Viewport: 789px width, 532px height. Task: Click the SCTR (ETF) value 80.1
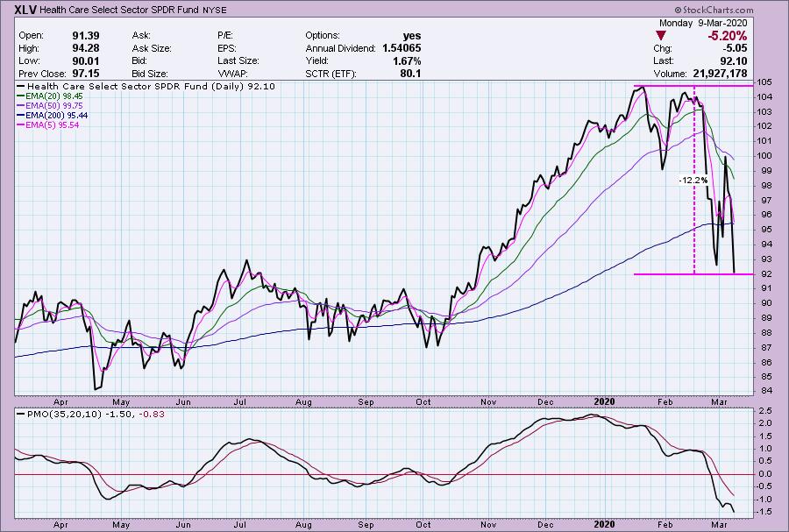click(410, 74)
